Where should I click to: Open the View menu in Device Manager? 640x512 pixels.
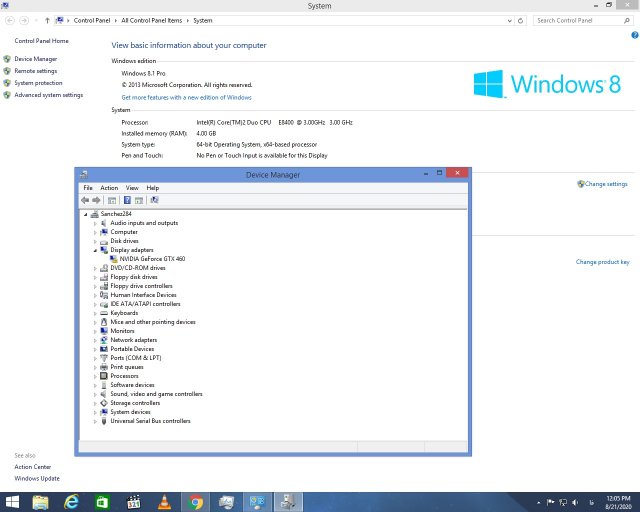coord(132,188)
